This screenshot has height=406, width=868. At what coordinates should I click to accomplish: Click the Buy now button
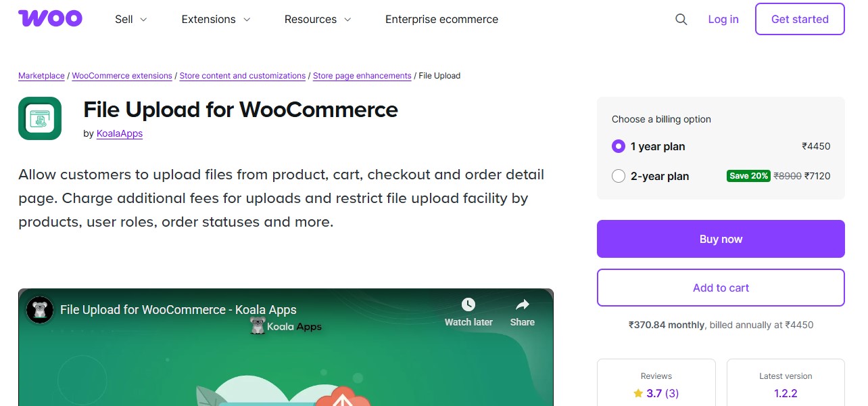tap(720, 239)
